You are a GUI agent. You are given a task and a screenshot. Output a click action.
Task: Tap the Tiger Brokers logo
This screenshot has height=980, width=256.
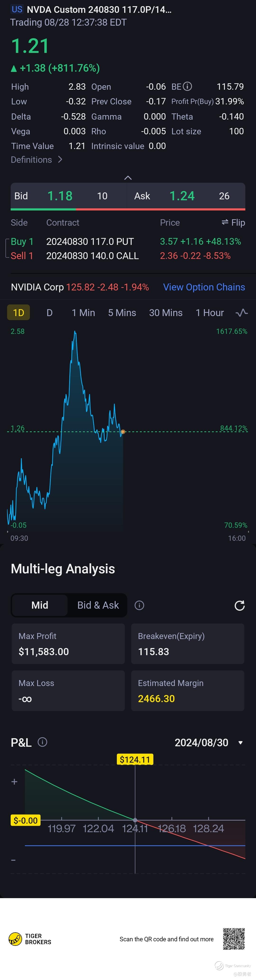pyautogui.click(x=30, y=939)
